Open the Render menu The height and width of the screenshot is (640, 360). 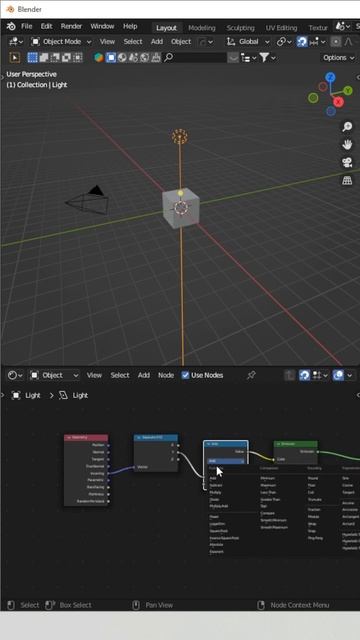[x=71, y=27]
